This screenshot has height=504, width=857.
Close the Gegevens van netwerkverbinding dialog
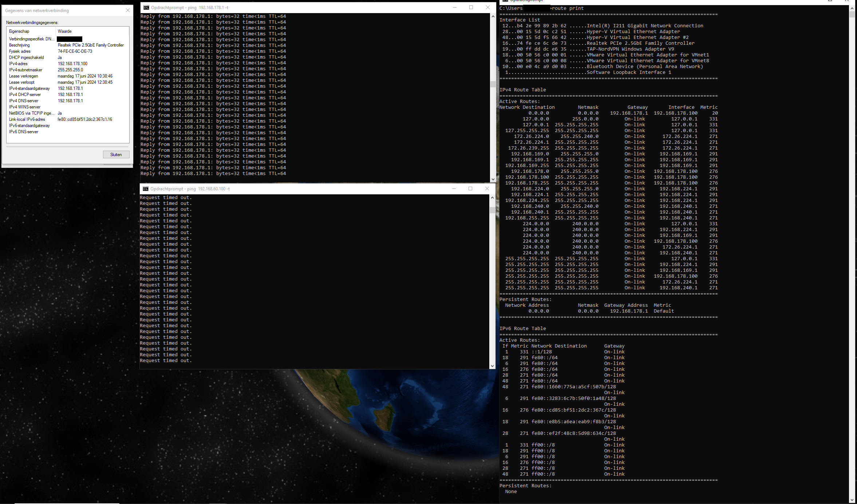click(x=127, y=10)
